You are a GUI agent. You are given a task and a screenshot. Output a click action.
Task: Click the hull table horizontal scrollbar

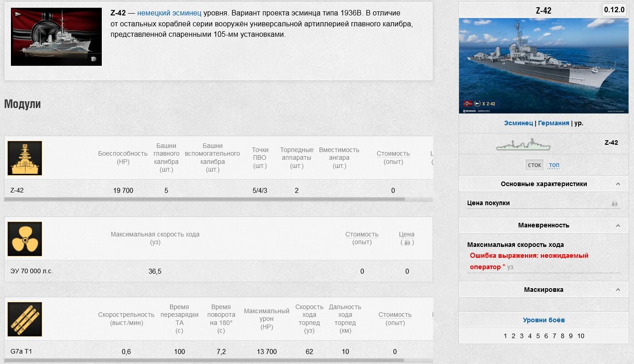[205, 199]
